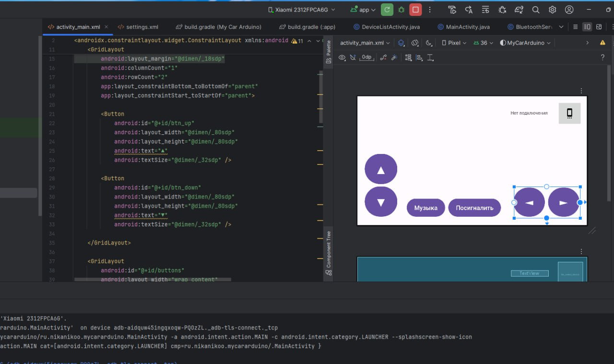The width and height of the screenshot is (614, 364).
Task: Switch editor to Split view mode
Action: coord(587,27)
